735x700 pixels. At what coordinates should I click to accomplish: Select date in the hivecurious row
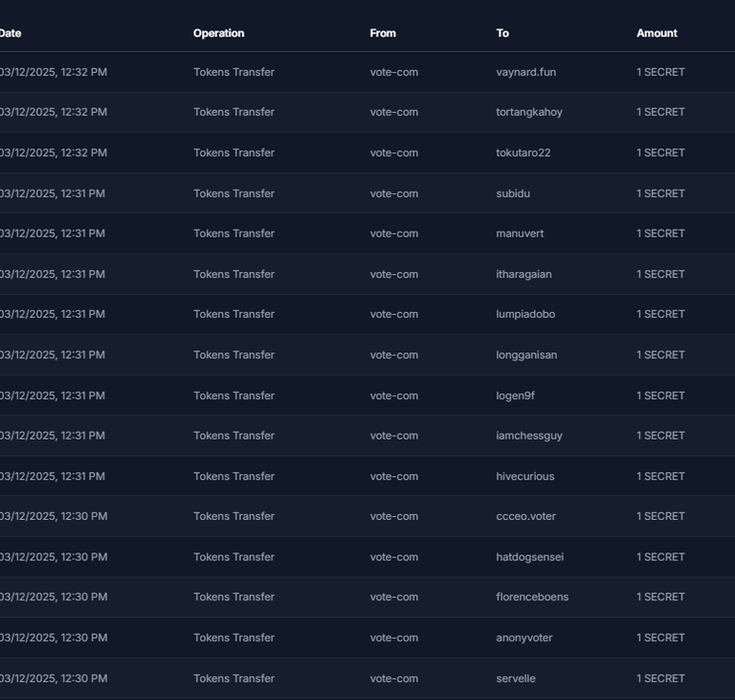[53, 477]
